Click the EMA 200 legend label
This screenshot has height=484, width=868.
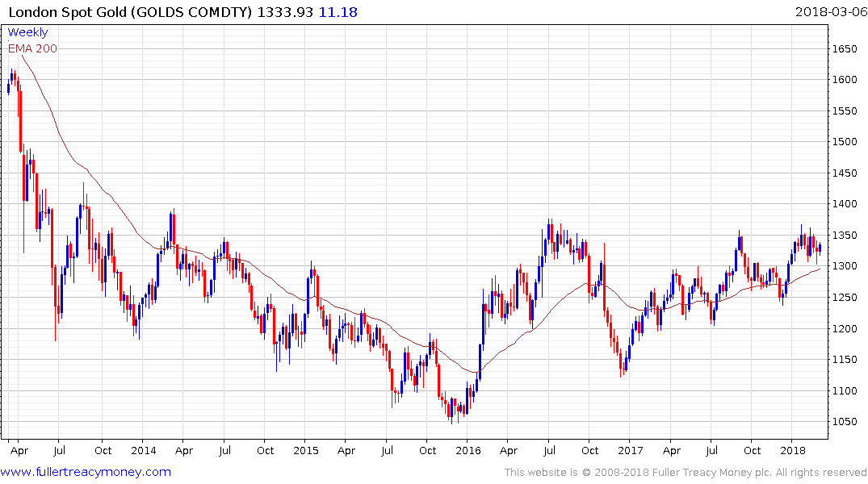32,48
